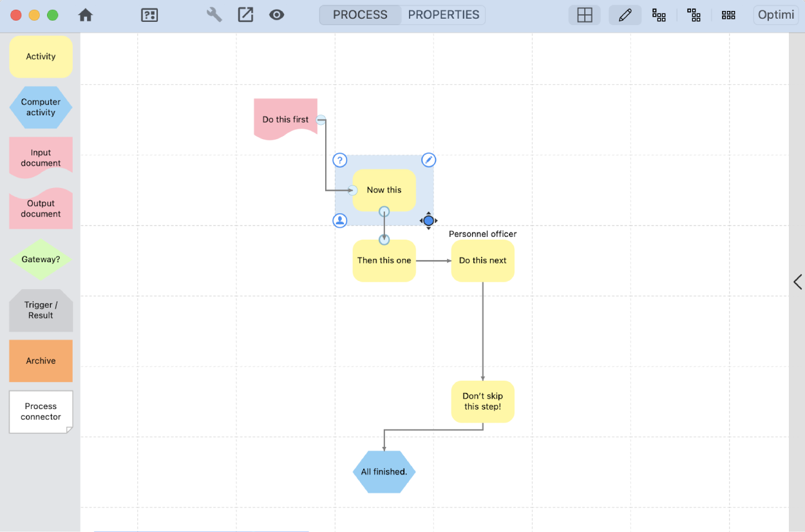
Task: Toggle the grid display button
Action: pyautogui.click(x=585, y=15)
